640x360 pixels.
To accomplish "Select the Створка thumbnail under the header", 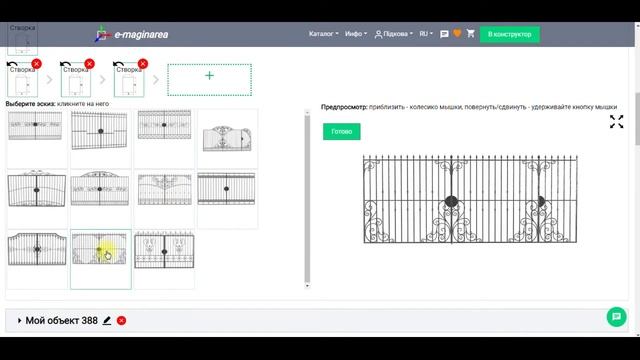I will [22, 40].
